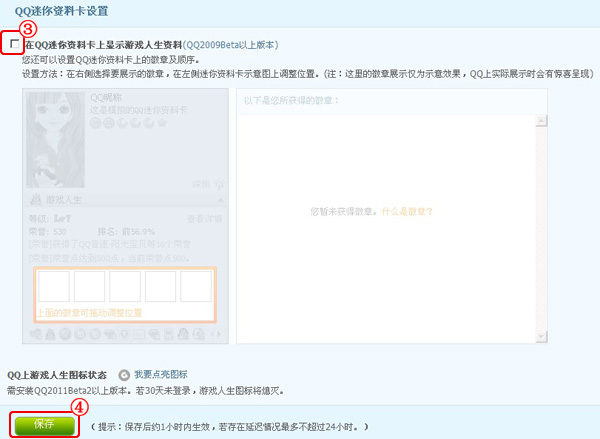Open the 我要点亮图标 link
The width and height of the screenshot is (600, 439).
pos(161,375)
